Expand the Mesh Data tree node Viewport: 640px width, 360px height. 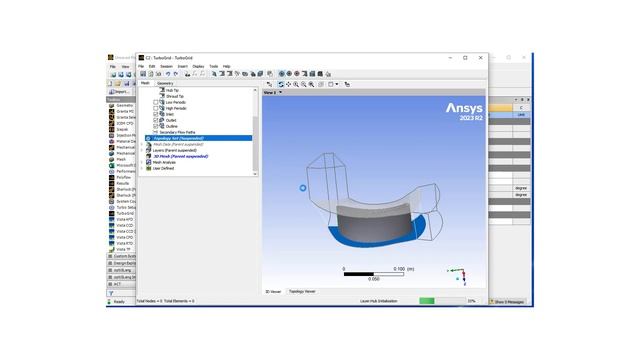pyautogui.click(x=142, y=144)
